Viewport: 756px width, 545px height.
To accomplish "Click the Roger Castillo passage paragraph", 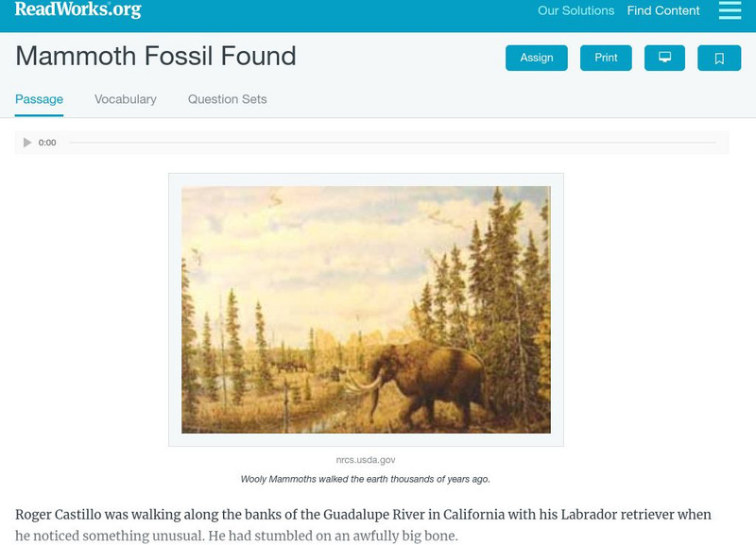I will click(363, 524).
